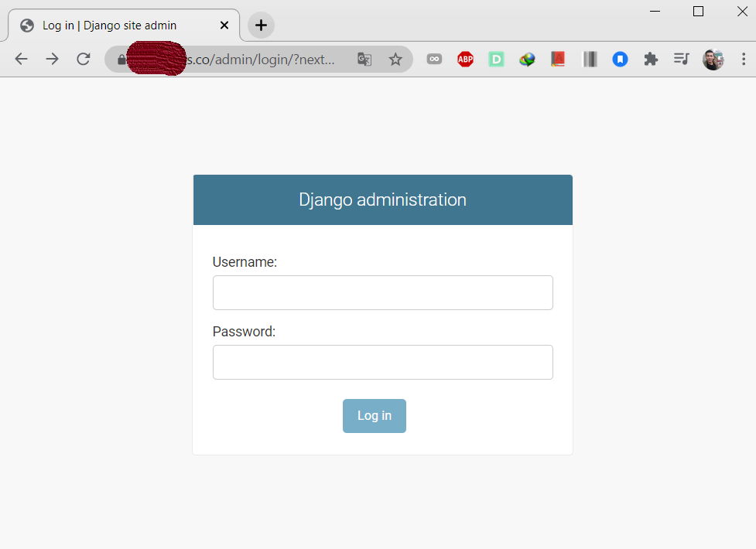The width and height of the screenshot is (756, 549).
Task: Close the Chrome window
Action: [x=743, y=11]
